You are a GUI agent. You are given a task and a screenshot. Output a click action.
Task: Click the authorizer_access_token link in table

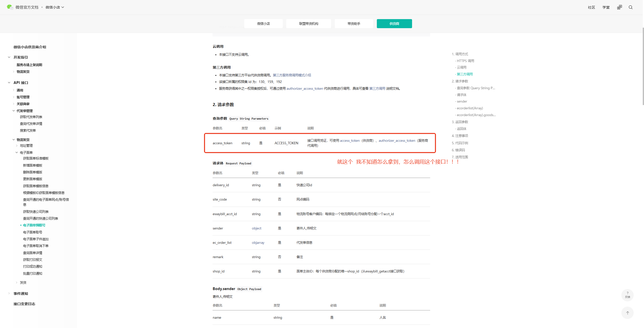pyautogui.click(x=397, y=140)
